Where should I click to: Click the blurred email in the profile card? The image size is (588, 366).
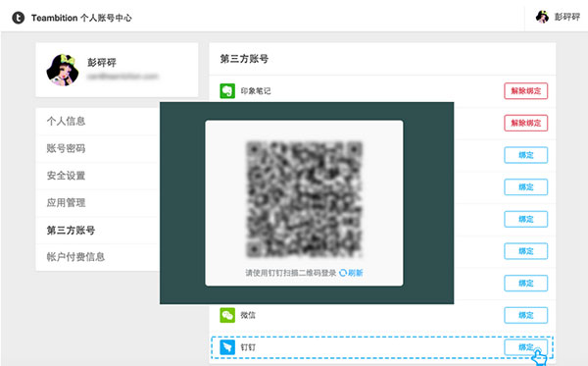point(122,77)
